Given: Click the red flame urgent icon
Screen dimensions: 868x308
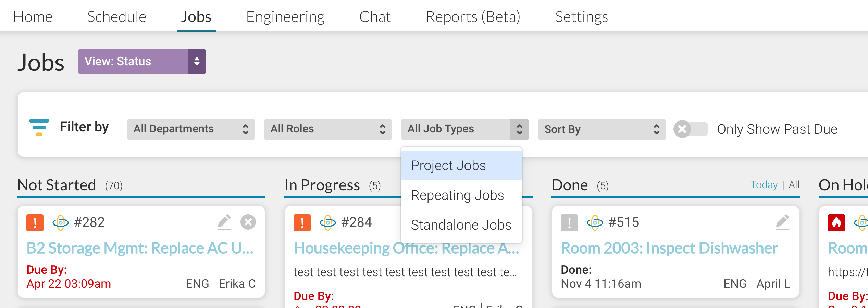Looking at the screenshot, I should coord(836,223).
